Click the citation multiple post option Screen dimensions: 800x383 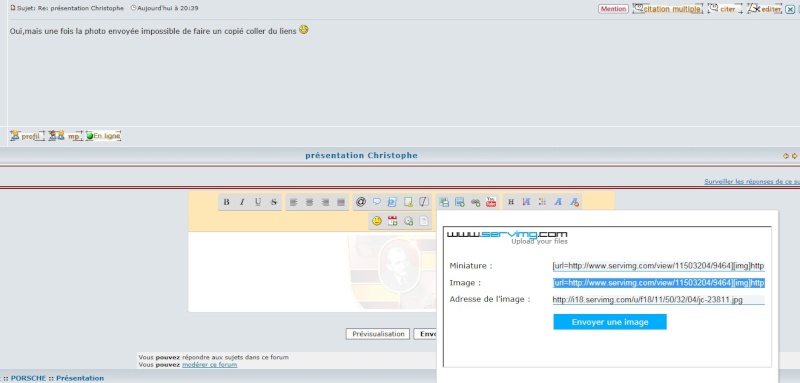667,9
